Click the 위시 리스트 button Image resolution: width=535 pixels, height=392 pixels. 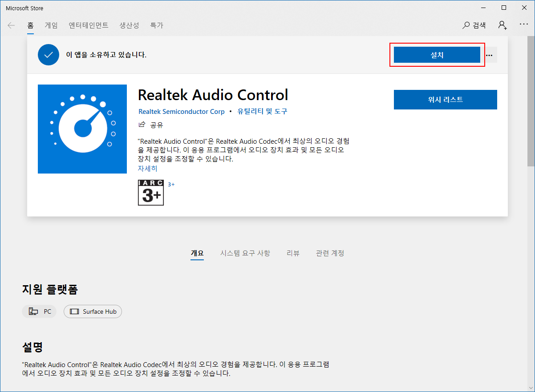coord(446,100)
